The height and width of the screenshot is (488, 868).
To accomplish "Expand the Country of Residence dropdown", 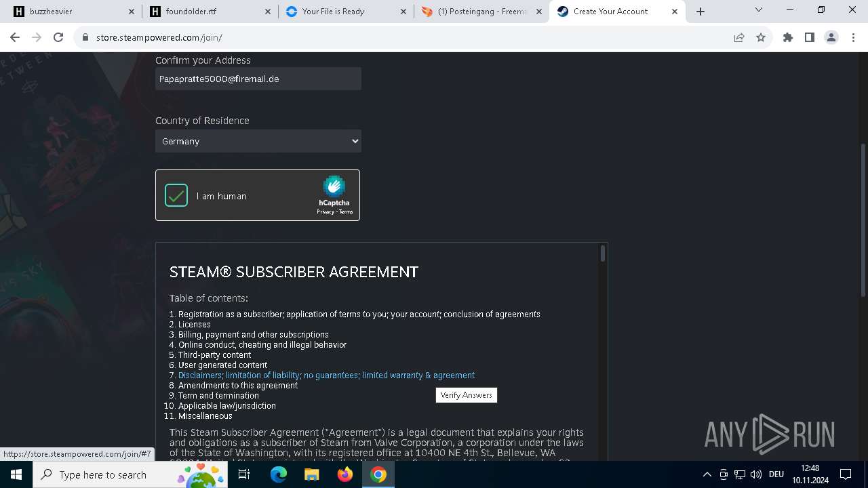I will click(258, 141).
